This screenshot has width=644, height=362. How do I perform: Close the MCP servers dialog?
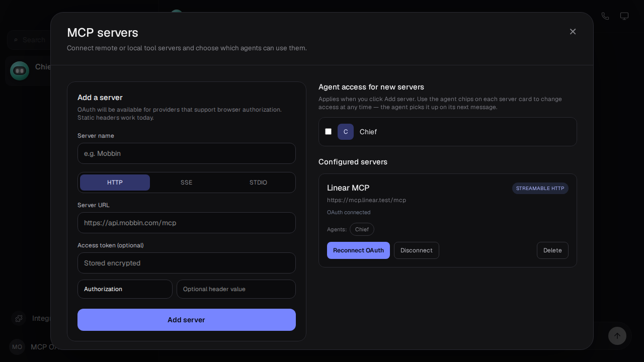(573, 32)
